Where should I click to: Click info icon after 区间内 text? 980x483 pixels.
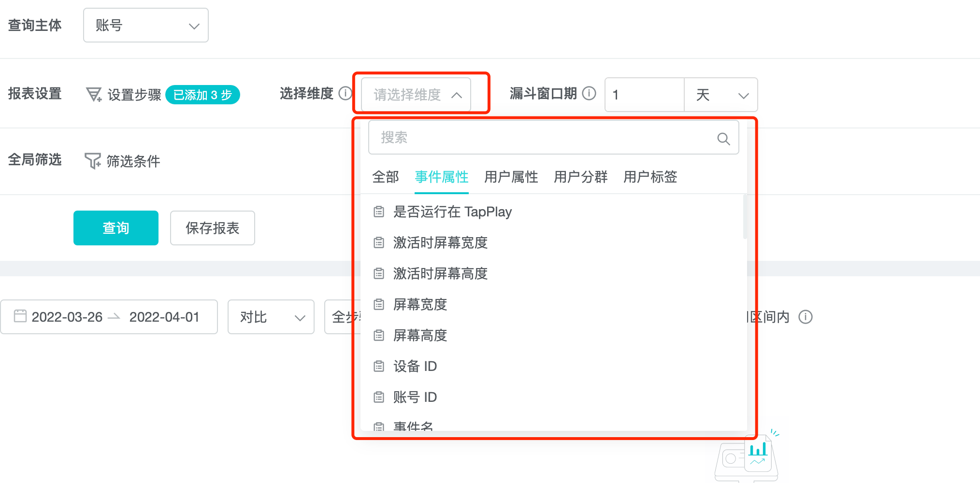(805, 317)
